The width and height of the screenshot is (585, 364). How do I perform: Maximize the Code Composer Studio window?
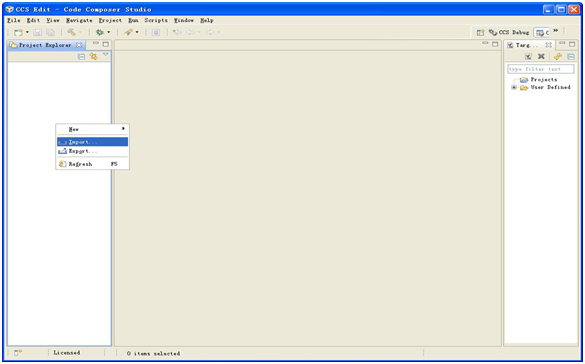pyautogui.click(x=561, y=9)
